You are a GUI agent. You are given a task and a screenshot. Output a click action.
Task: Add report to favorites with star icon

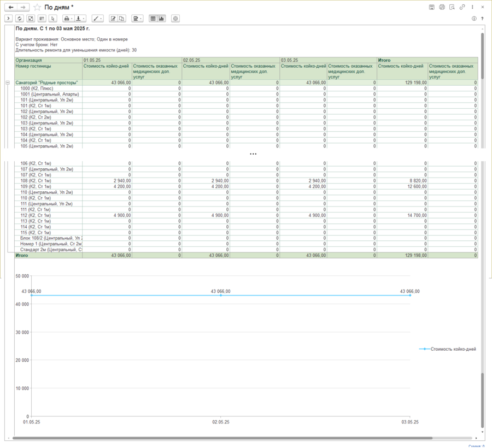pyautogui.click(x=37, y=7)
